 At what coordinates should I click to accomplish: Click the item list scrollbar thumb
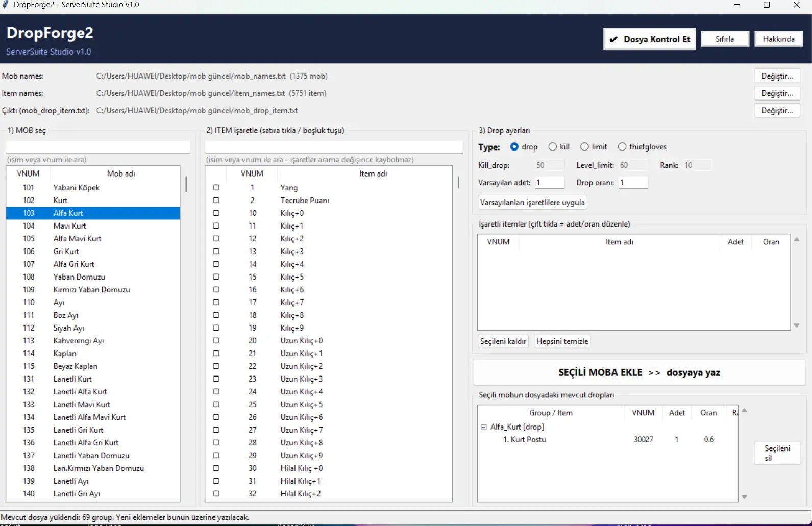[x=458, y=182]
